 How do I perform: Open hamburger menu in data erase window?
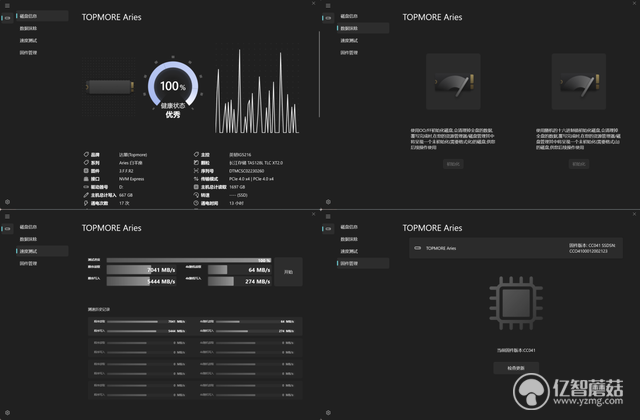(x=328, y=6)
